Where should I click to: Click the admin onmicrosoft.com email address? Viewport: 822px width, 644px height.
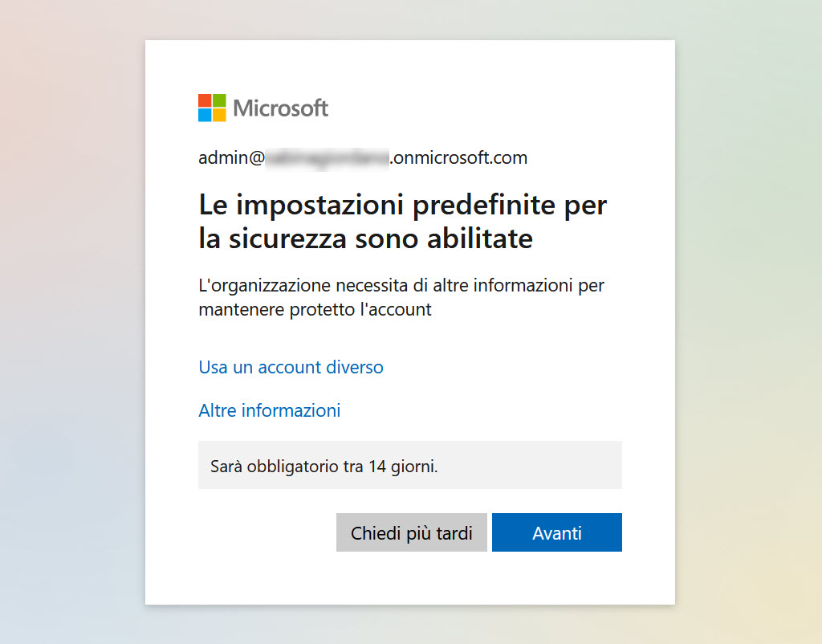(363, 157)
